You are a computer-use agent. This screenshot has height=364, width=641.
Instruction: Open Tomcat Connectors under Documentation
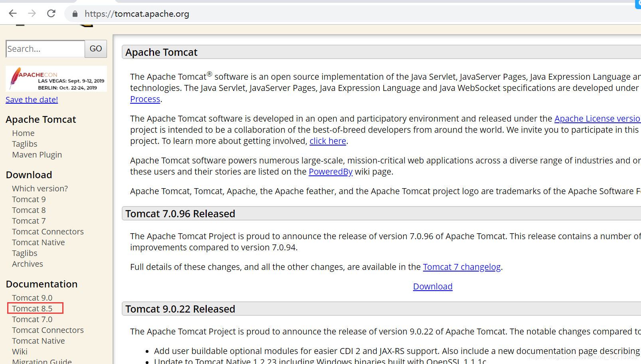click(48, 330)
